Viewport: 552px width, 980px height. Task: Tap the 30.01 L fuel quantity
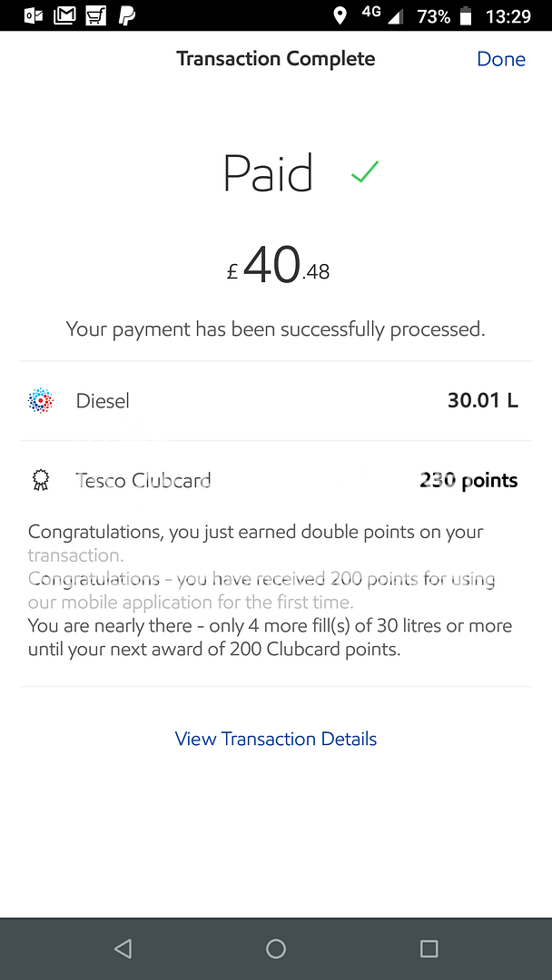[x=482, y=400]
